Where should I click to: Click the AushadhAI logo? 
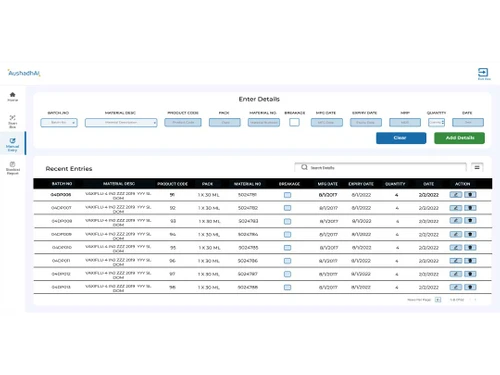[x=24, y=73]
